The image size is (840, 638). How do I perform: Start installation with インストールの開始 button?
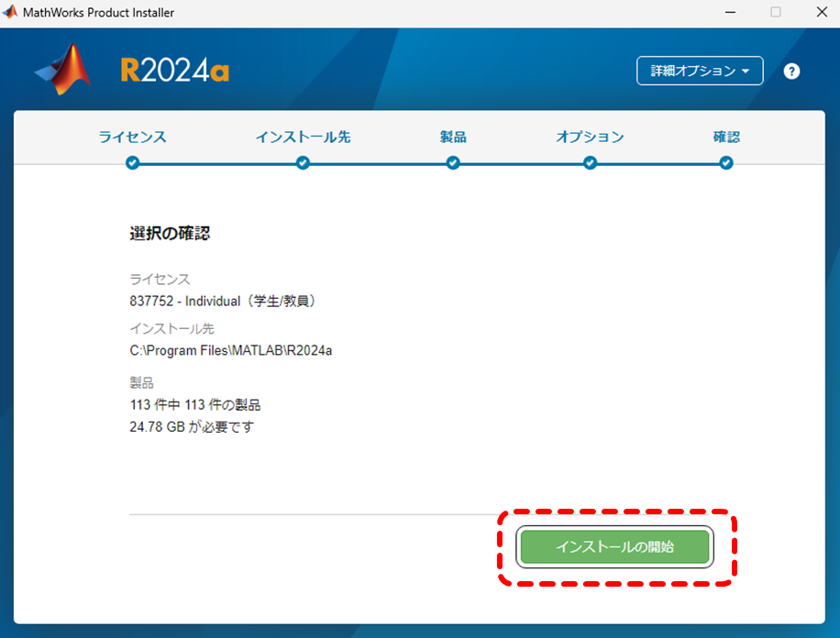coord(615,546)
